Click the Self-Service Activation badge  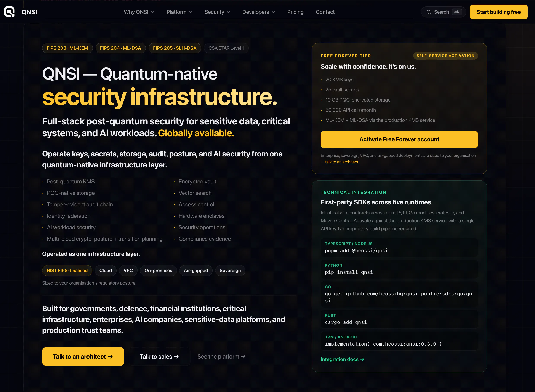(x=445, y=56)
